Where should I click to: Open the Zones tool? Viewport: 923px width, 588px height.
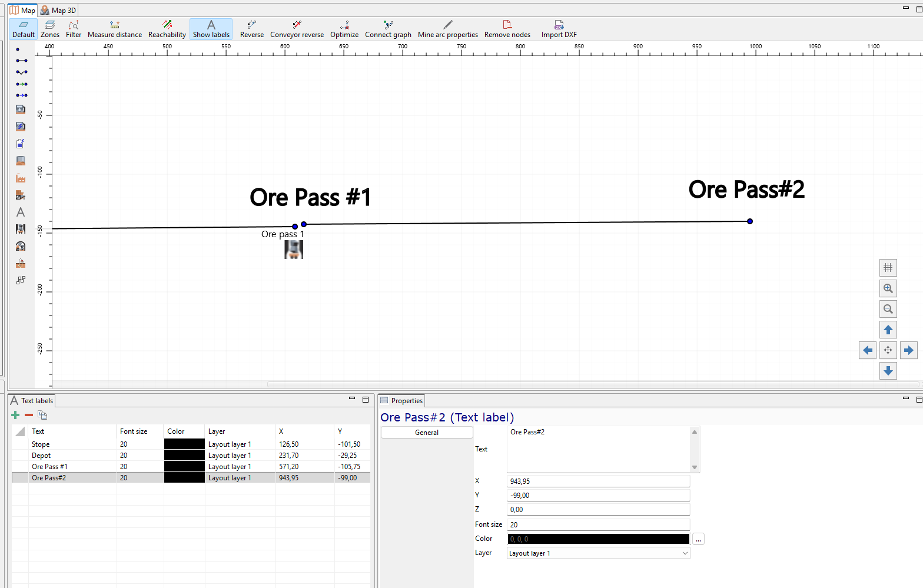[50, 29]
